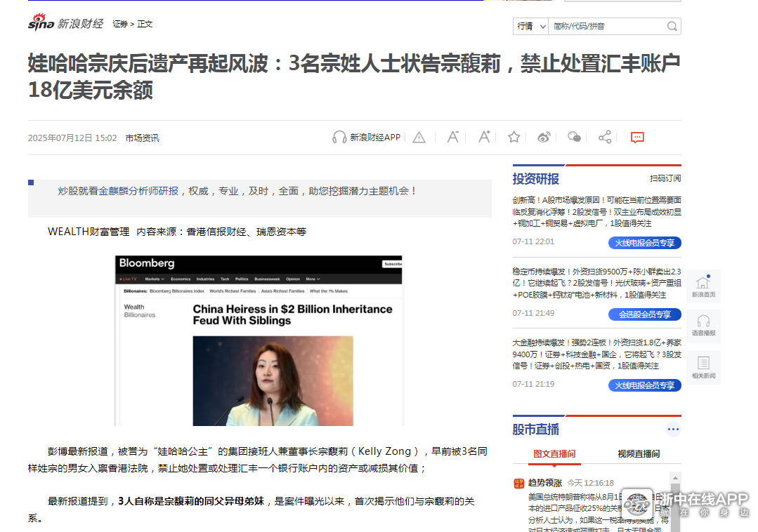Click the 趋势领涨 author name in live feed
The width and height of the screenshot is (758, 532).
point(545,483)
